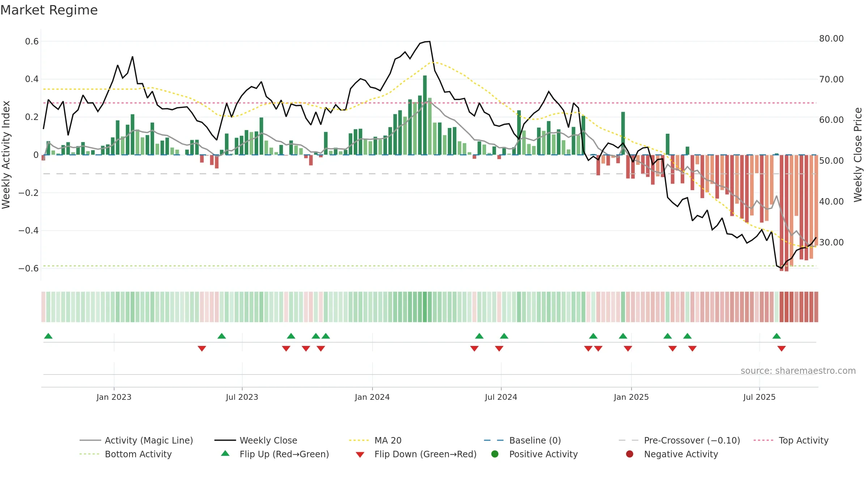This screenshot has width=868, height=488.
Task: Click the earliest green Flip Up triangle marker
Action: 48,336
